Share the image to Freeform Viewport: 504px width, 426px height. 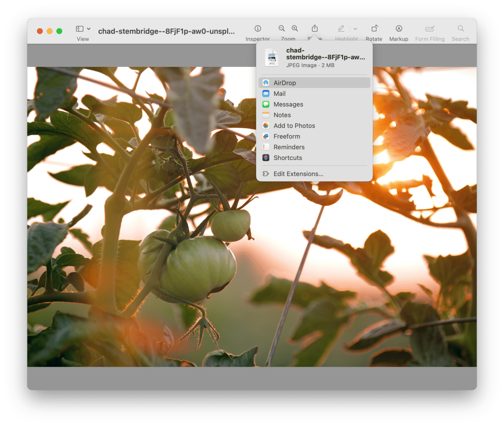click(x=314, y=136)
